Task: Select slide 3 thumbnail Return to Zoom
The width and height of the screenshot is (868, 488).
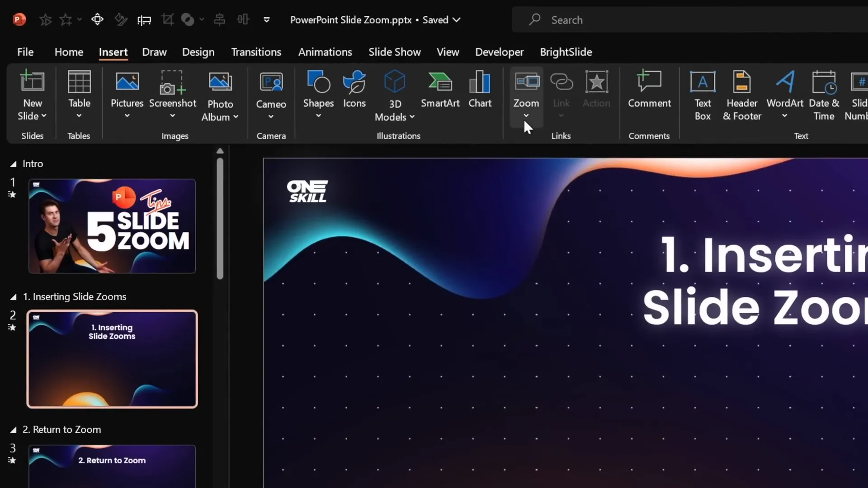Action: point(112,466)
